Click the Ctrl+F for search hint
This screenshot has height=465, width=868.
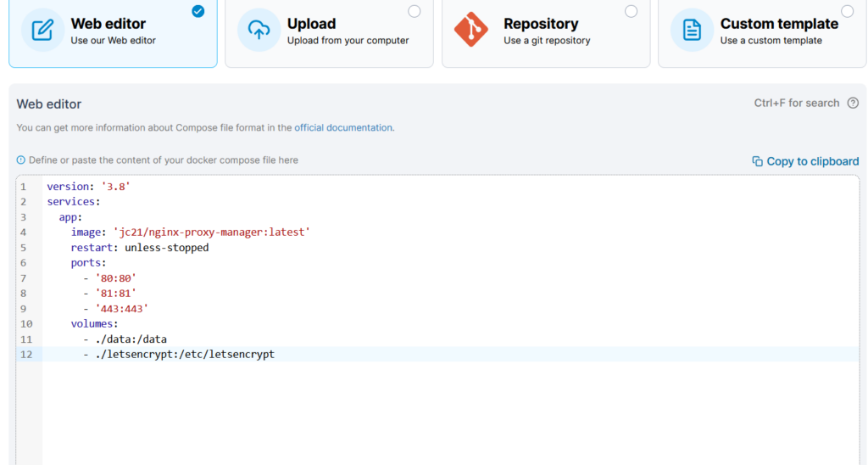(797, 103)
